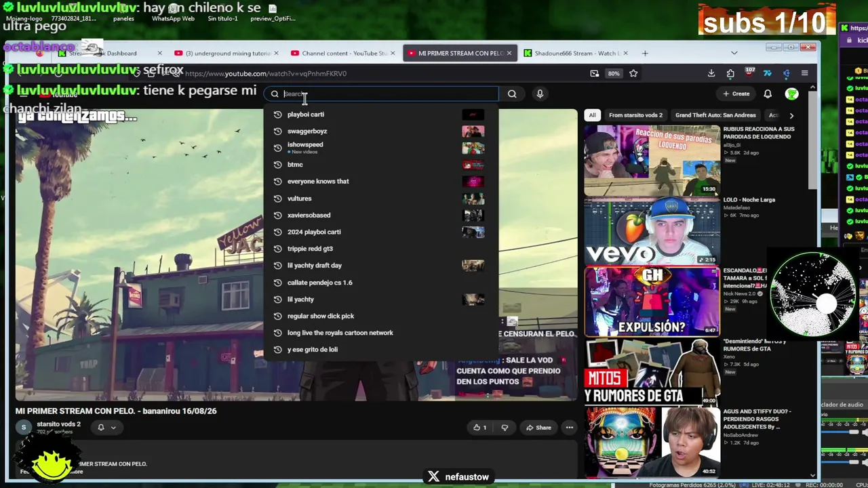Open the LOLO - Noche Larga video thumbnail
The height and width of the screenshot is (488, 868).
coord(652,230)
